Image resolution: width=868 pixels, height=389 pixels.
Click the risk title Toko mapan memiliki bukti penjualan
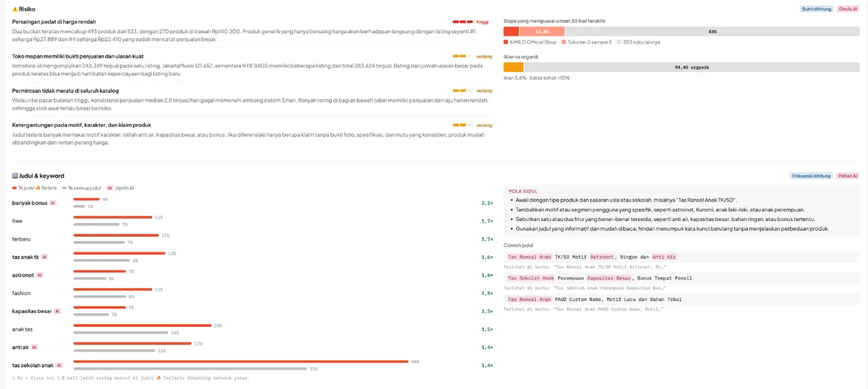78,56
